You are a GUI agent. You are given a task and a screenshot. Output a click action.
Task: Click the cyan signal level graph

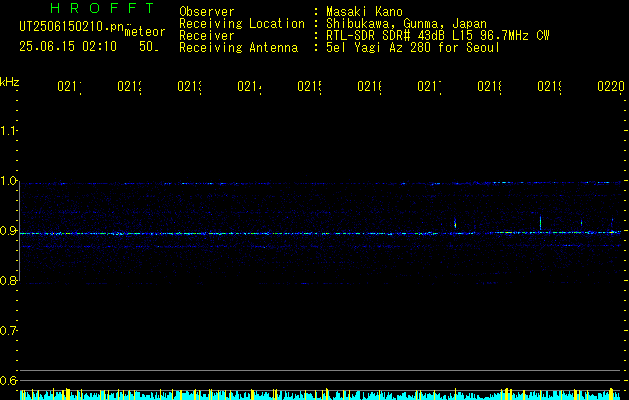tap(321, 395)
